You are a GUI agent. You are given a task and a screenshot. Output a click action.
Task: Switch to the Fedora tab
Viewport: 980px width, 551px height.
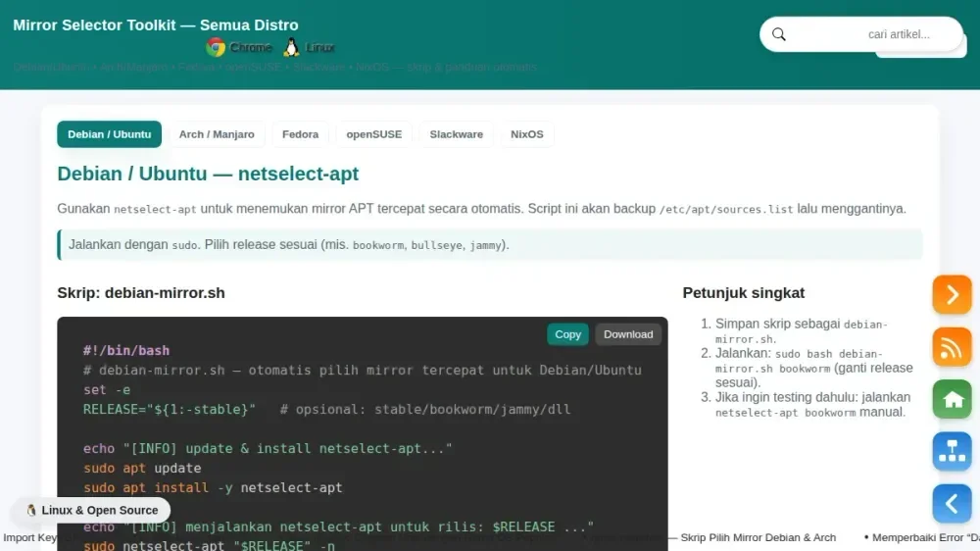pyautogui.click(x=300, y=134)
